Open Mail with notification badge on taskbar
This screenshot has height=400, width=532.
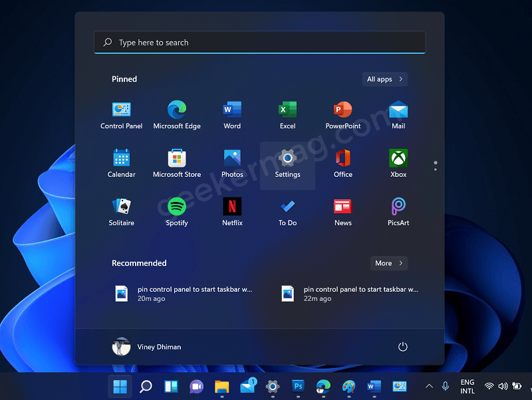[x=248, y=386]
